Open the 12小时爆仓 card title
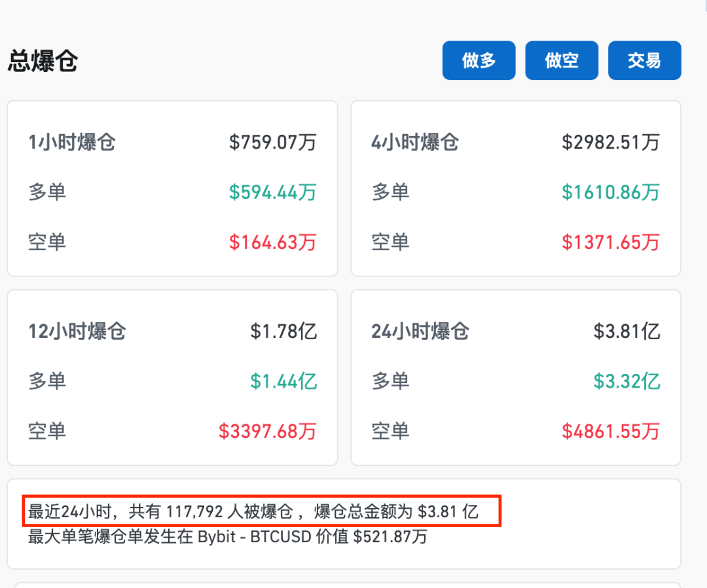 [x=77, y=331]
